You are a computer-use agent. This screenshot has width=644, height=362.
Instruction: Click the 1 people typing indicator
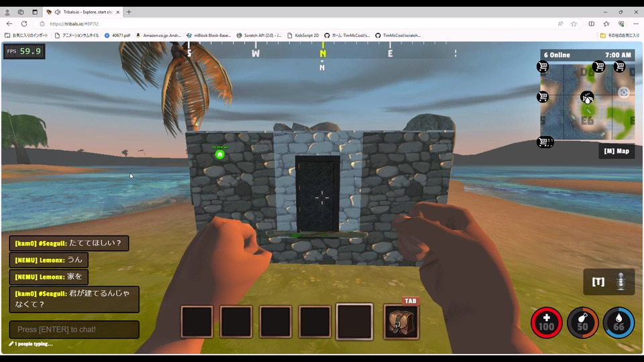click(x=32, y=344)
